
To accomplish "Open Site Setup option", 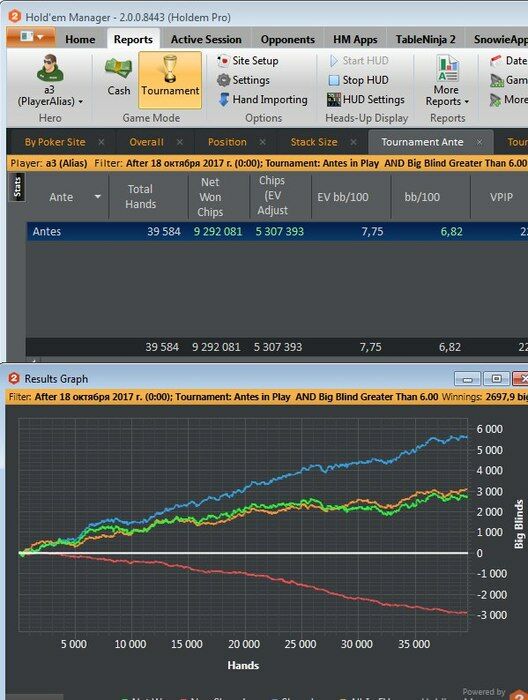I will [x=248, y=61].
